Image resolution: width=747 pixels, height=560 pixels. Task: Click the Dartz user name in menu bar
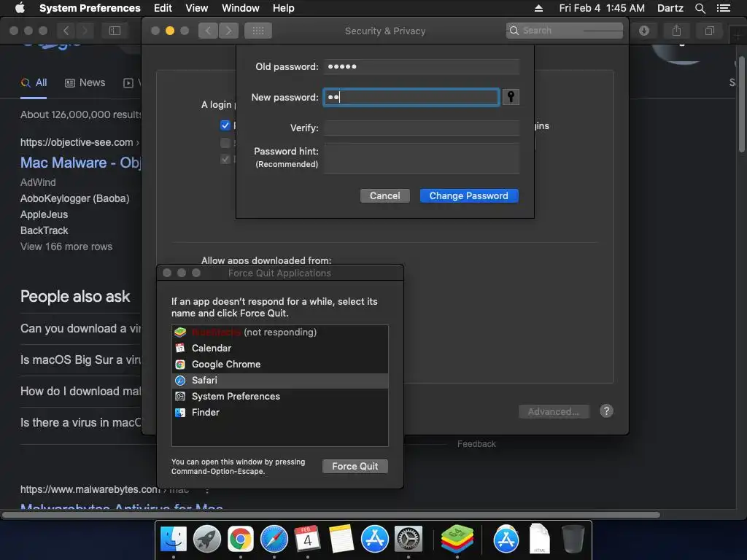pyautogui.click(x=670, y=8)
